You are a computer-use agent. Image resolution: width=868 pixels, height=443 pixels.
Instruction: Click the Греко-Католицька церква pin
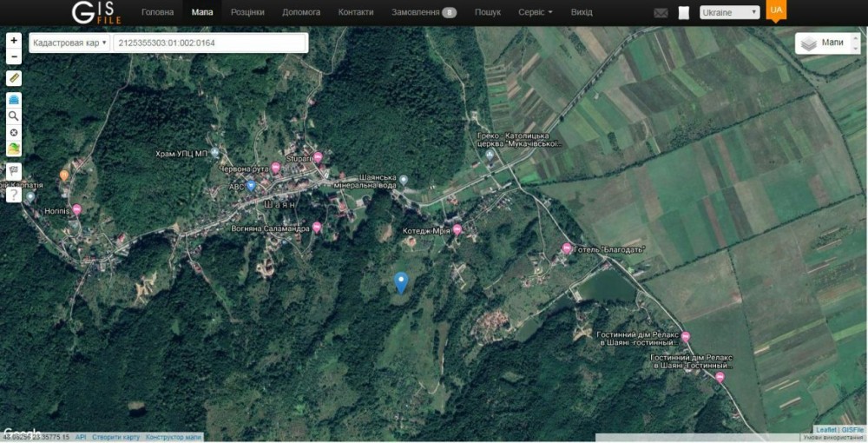(490, 155)
